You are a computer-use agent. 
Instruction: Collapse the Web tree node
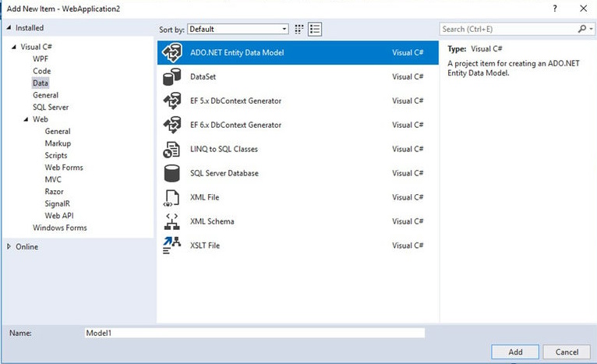[x=26, y=119]
